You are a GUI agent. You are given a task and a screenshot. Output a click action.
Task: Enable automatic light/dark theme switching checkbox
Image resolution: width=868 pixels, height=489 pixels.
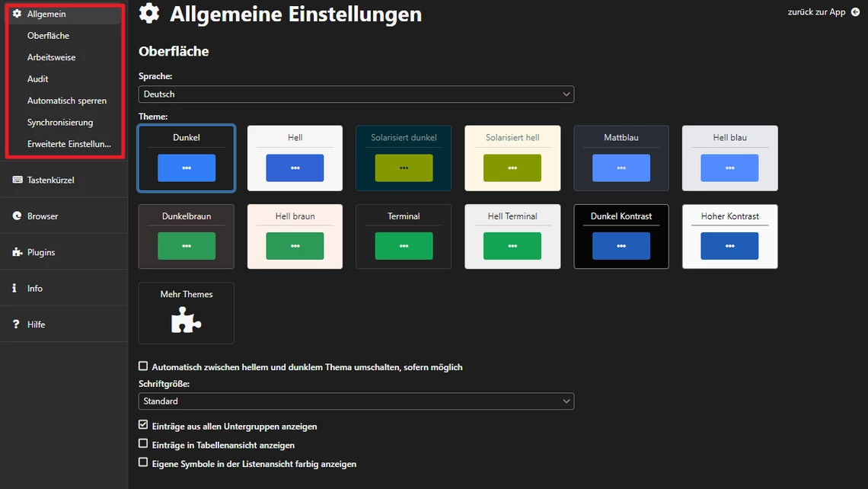pyautogui.click(x=143, y=366)
